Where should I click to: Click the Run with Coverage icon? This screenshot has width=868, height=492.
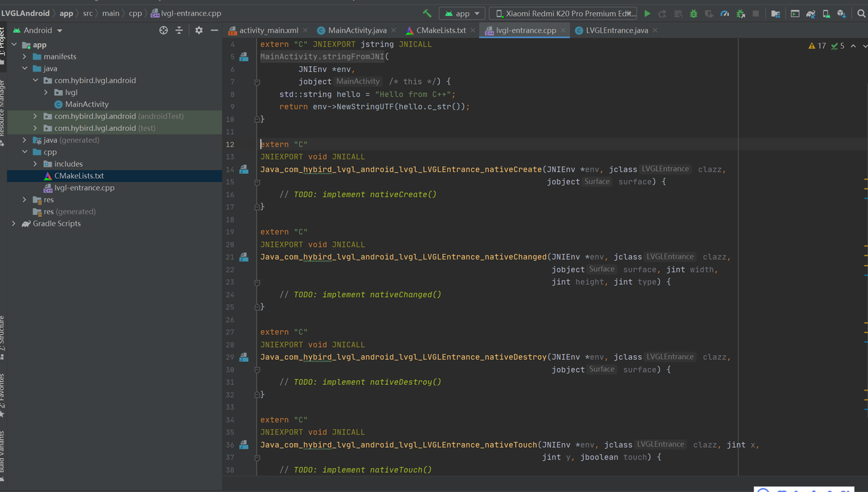[x=709, y=14]
